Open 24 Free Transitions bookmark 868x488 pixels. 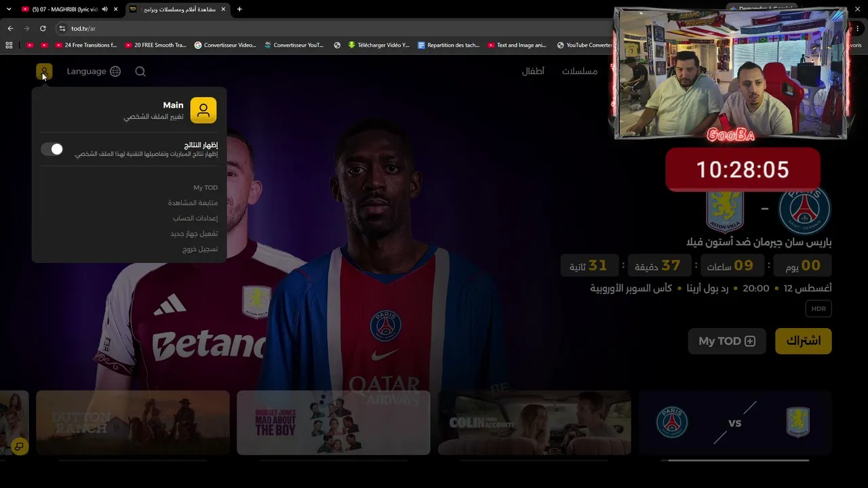85,45
